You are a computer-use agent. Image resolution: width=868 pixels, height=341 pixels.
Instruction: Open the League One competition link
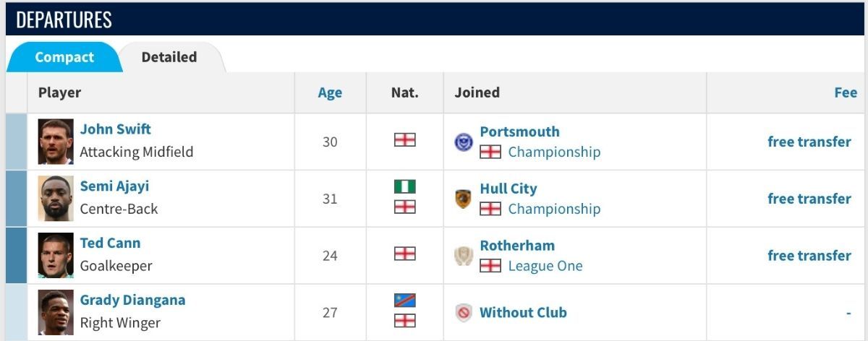[x=545, y=266]
